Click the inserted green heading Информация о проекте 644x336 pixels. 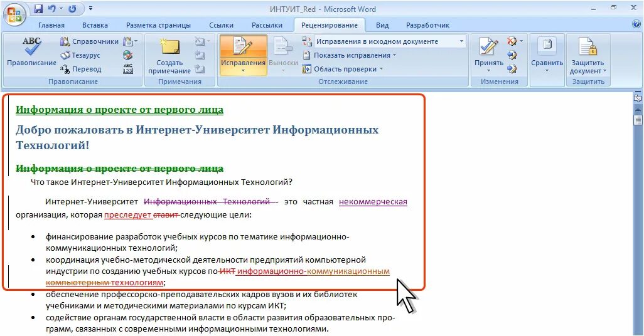click(x=119, y=110)
